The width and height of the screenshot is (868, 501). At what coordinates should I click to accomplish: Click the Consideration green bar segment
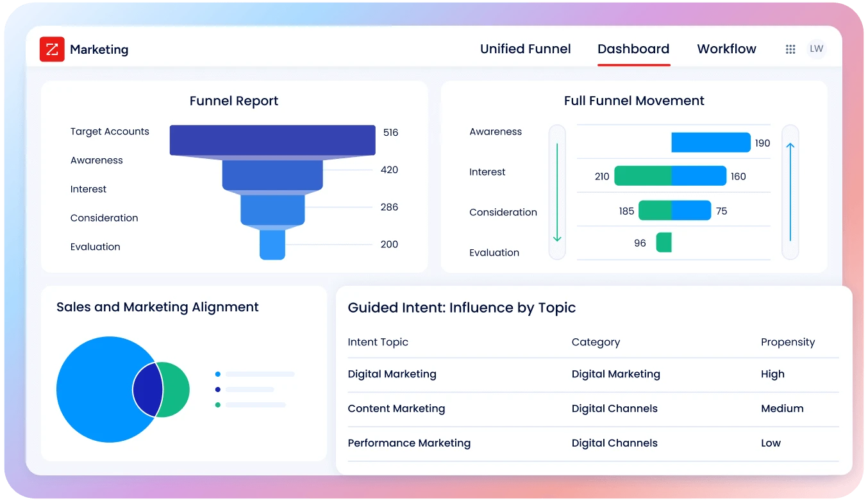[655, 210]
